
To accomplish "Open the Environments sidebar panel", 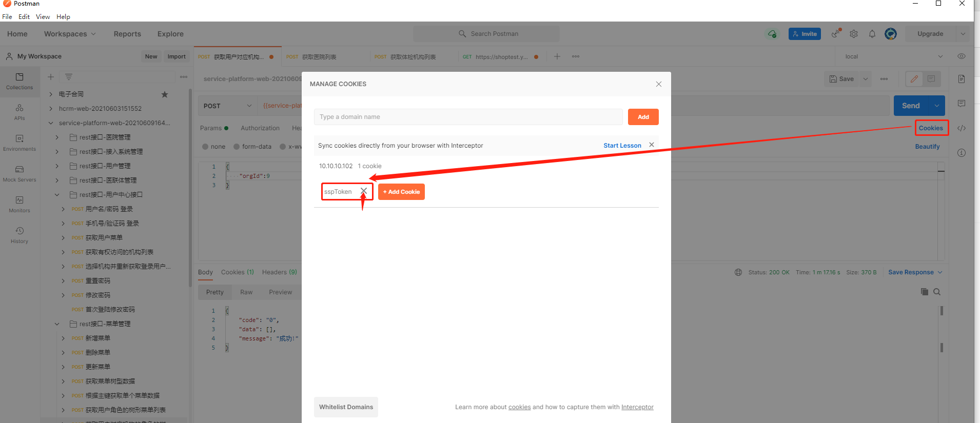I will (x=19, y=143).
